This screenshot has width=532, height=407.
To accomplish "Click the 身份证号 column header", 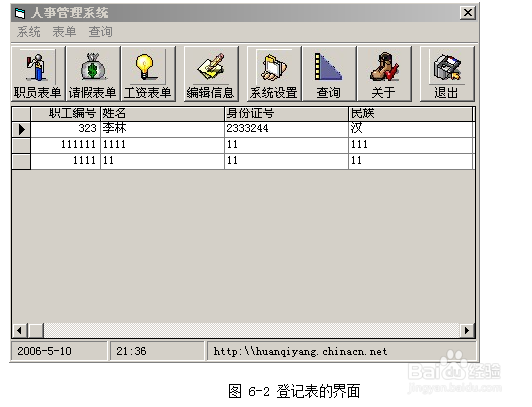I will [x=286, y=114].
